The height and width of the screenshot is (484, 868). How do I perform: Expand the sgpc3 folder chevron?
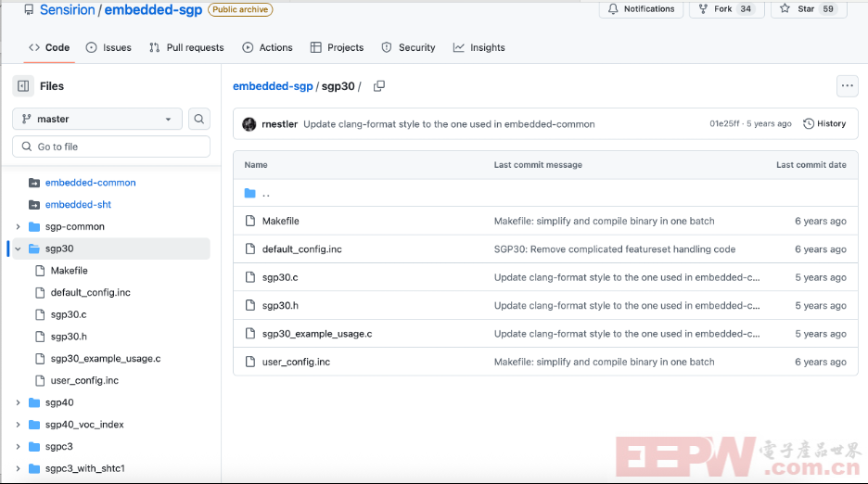click(18, 446)
